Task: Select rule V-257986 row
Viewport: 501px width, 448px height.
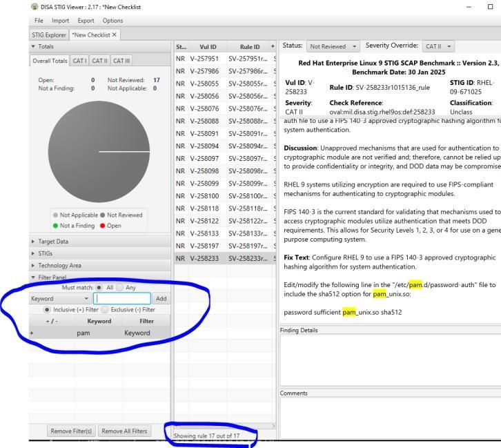Action: tap(225, 71)
